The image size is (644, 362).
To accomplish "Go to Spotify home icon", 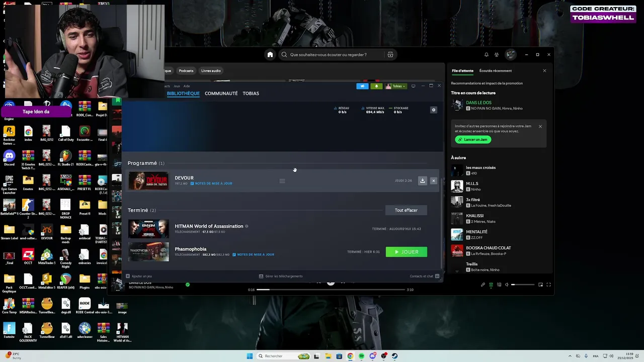I will tap(270, 55).
